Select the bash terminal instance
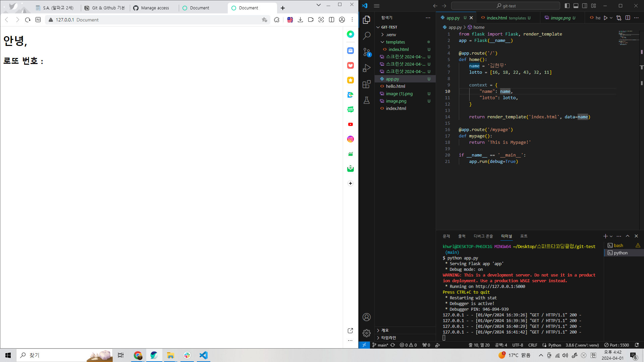644x362 pixels. click(624, 246)
